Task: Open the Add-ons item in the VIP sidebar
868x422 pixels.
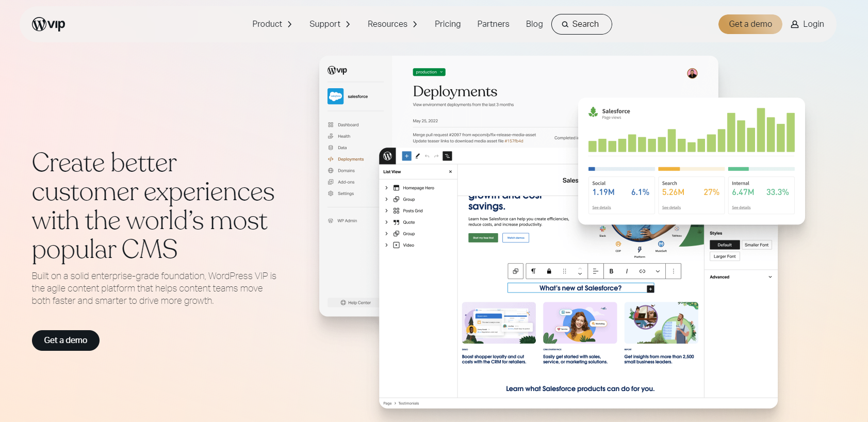Action: [341, 182]
